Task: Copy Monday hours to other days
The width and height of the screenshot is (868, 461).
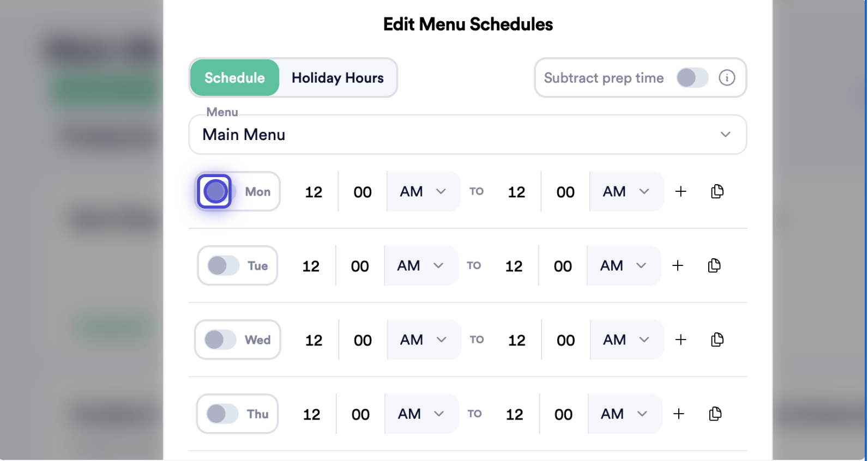Action: click(x=718, y=192)
